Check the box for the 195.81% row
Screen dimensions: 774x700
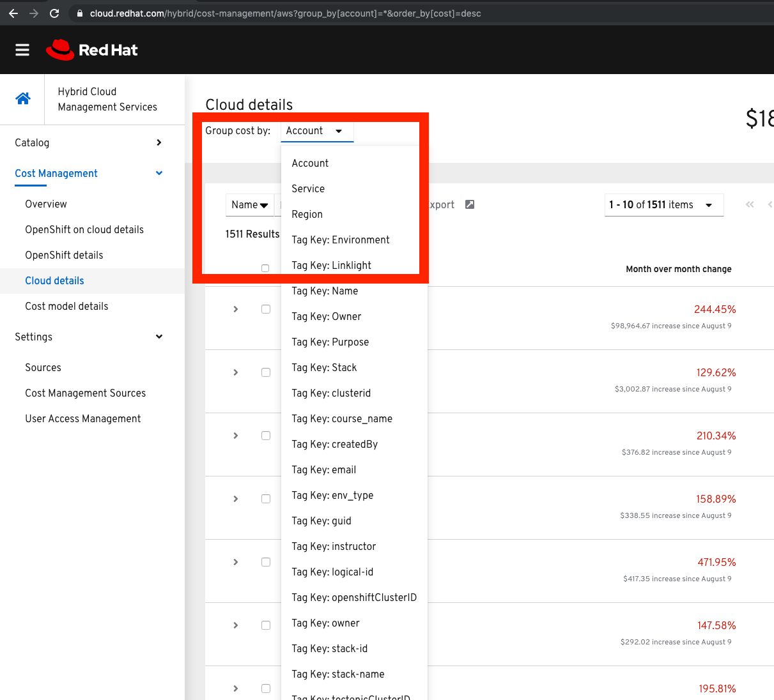point(266,689)
